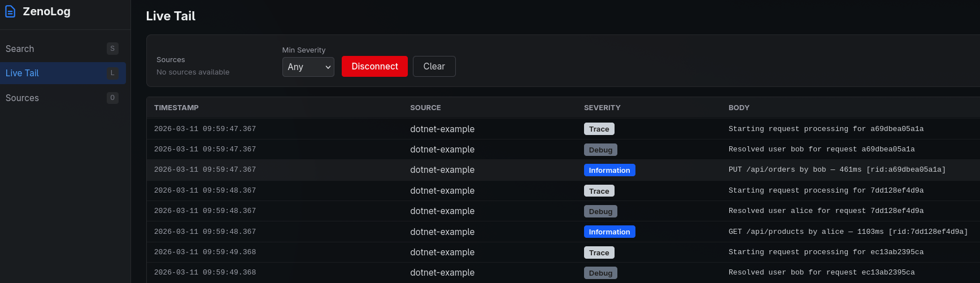Click the Debug badge for alice's request row
Screen dimensions: 980x283
point(600,211)
